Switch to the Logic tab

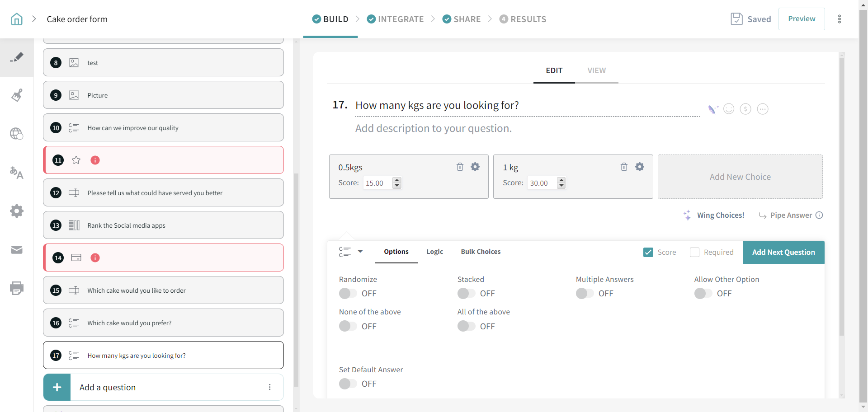pyautogui.click(x=434, y=252)
